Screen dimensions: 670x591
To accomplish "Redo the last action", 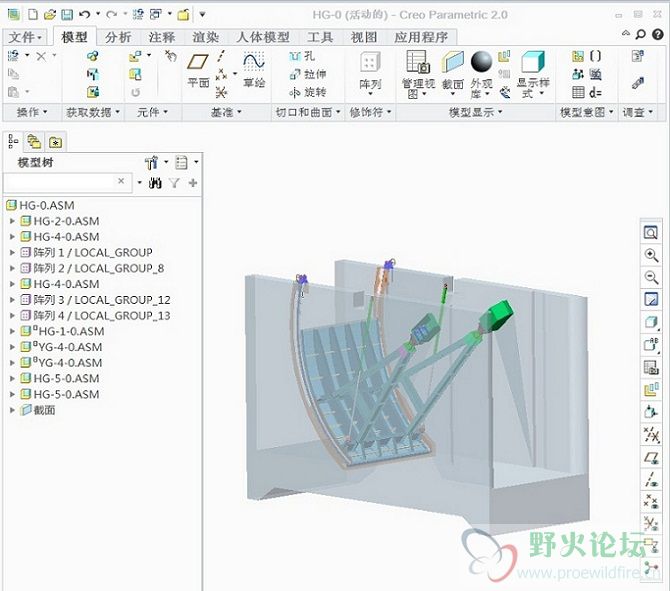I will [111, 15].
